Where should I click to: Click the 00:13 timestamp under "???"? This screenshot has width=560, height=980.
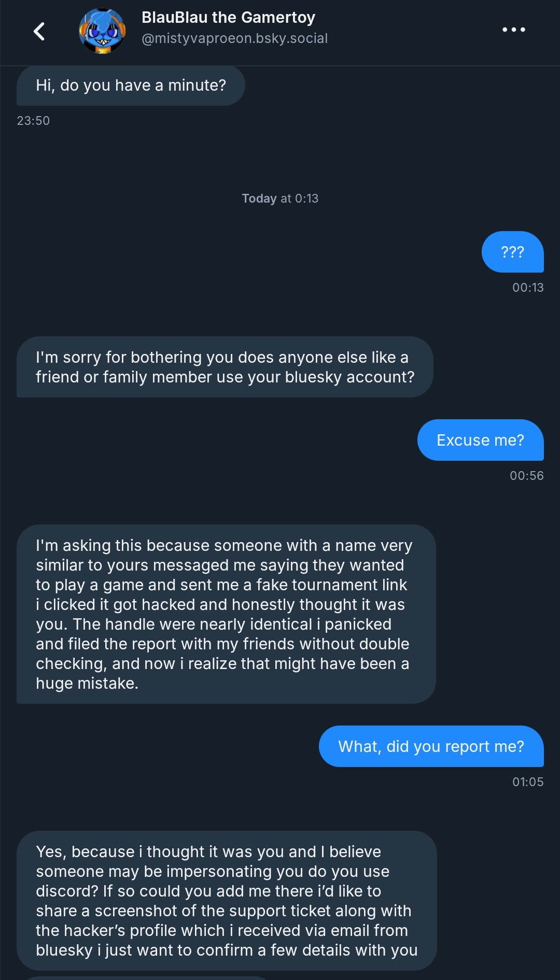click(x=528, y=288)
